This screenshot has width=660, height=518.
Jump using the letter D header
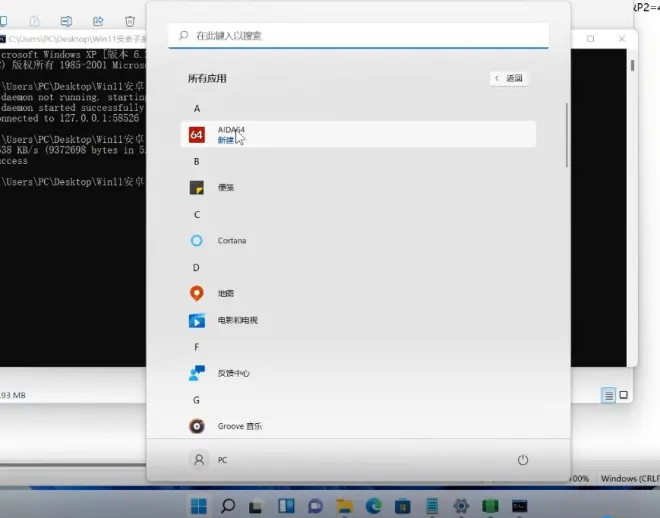pos(196,268)
